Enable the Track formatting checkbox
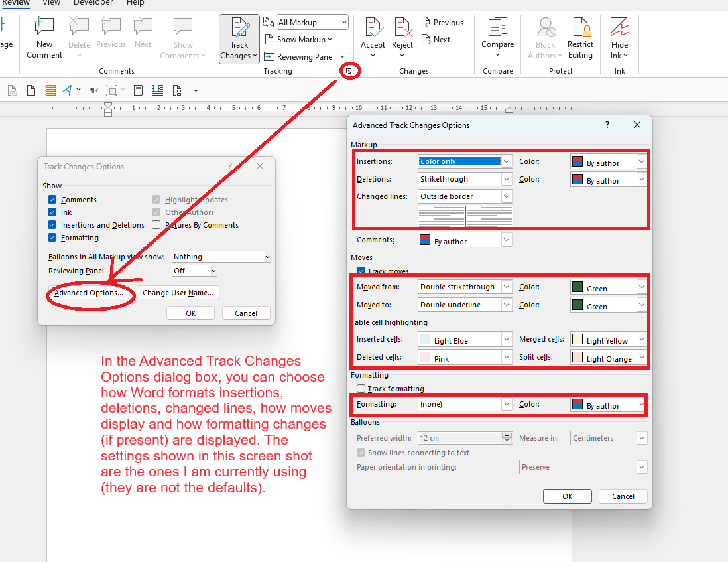Viewport: 728px width, 562px height. click(x=361, y=389)
